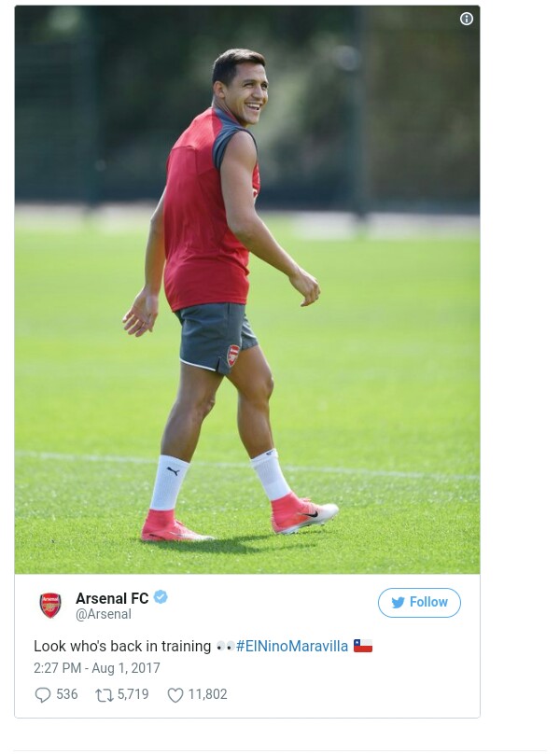Click the "Look who's back in training" text

coord(122,646)
